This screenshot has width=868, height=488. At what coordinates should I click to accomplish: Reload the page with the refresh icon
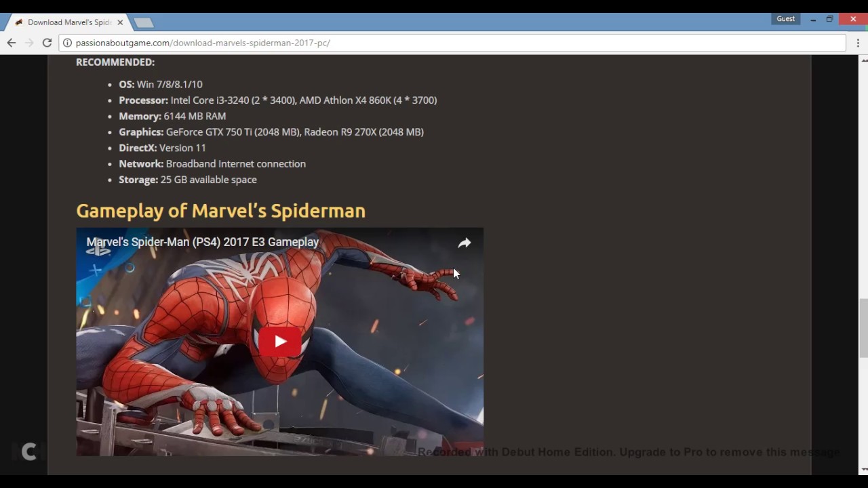47,43
